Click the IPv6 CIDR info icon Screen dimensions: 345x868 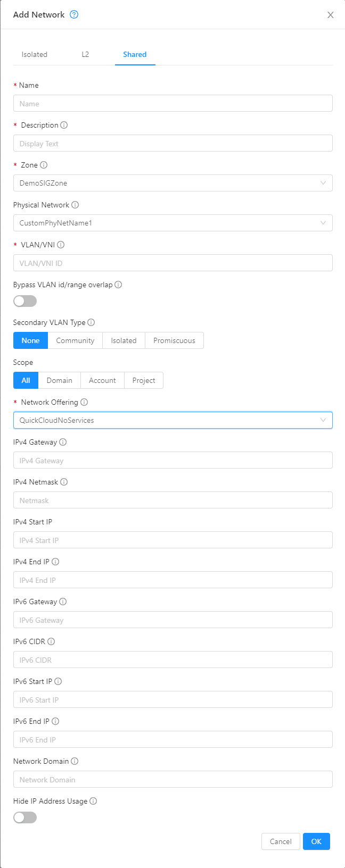[x=51, y=641]
